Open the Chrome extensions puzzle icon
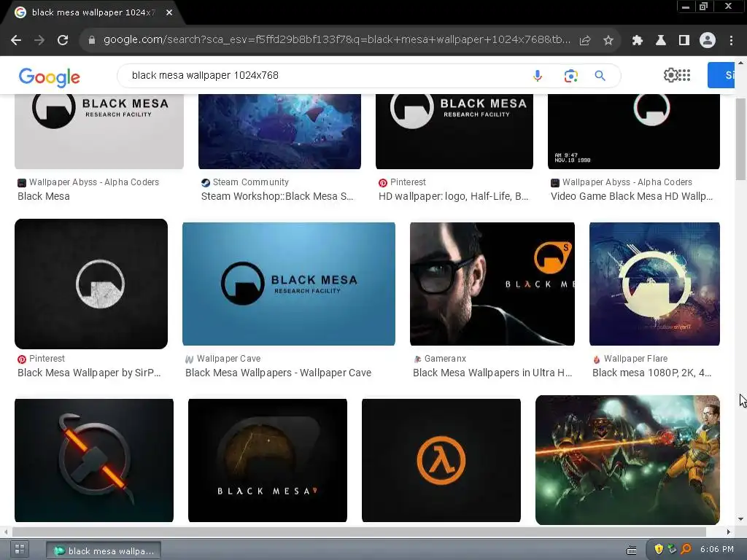This screenshot has width=747, height=560. (638, 41)
